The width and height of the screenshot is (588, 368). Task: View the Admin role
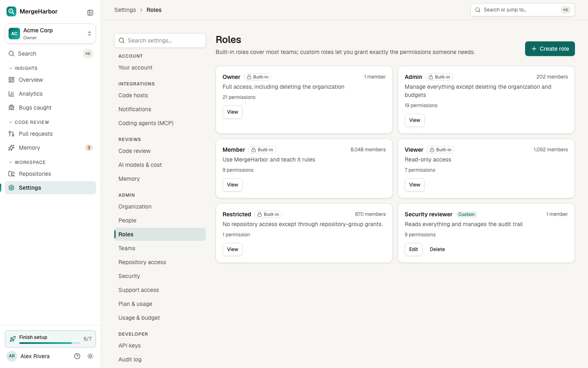pyautogui.click(x=414, y=120)
